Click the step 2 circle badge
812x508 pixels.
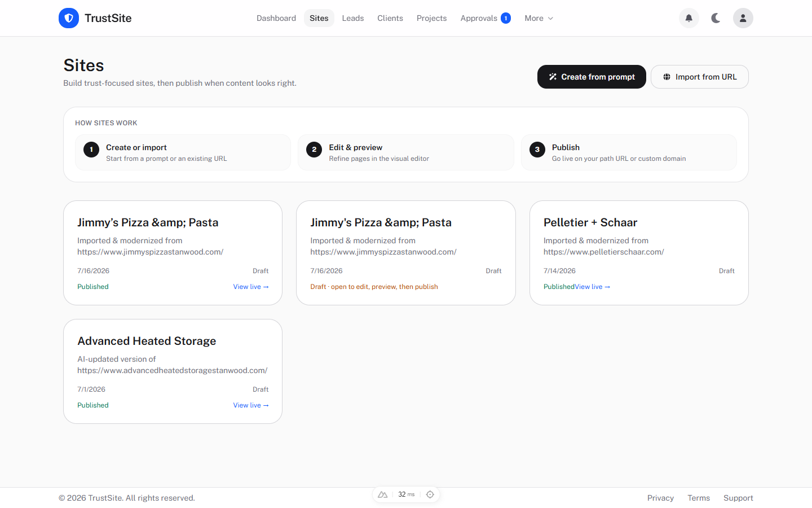tap(314, 150)
